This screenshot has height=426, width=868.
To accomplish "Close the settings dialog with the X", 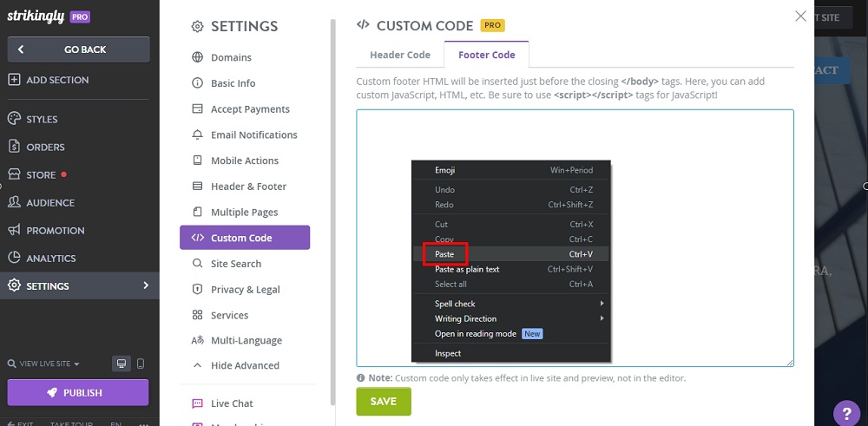I will click(x=800, y=16).
